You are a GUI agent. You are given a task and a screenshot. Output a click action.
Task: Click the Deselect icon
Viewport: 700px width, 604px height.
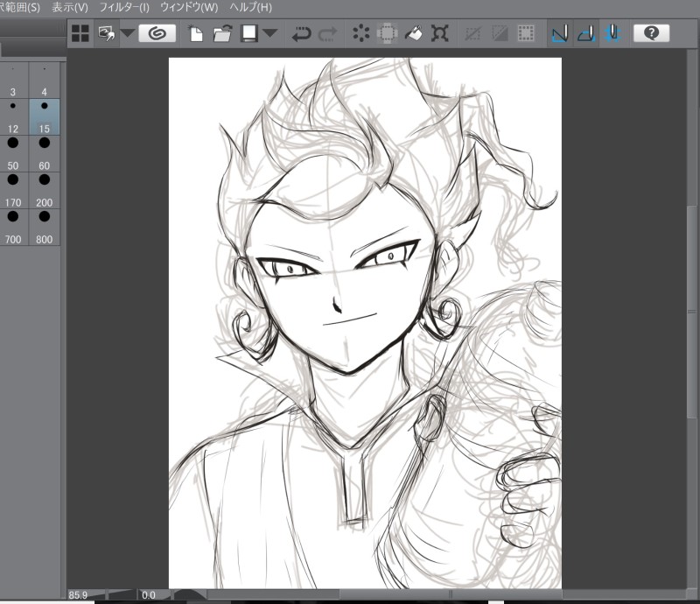pos(473,33)
